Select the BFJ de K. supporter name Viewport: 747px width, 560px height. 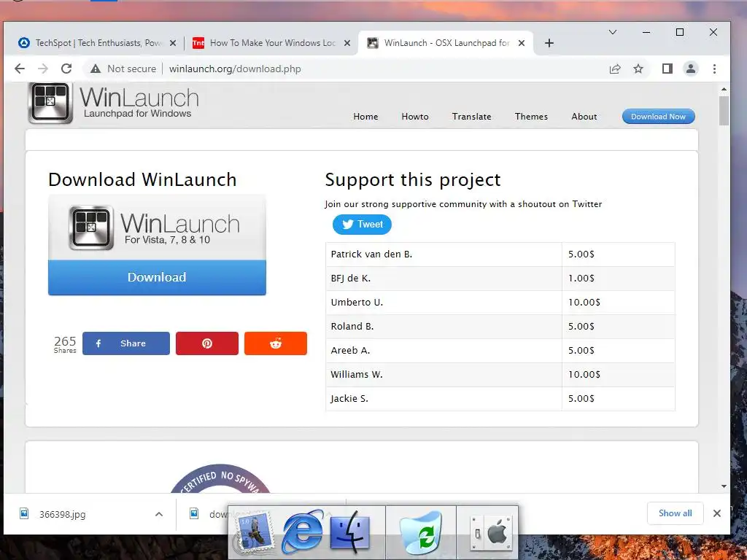click(x=351, y=278)
